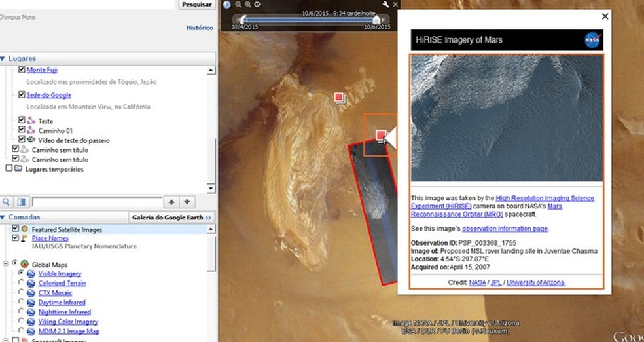Move selected place down with arrow

pos(187,202)
